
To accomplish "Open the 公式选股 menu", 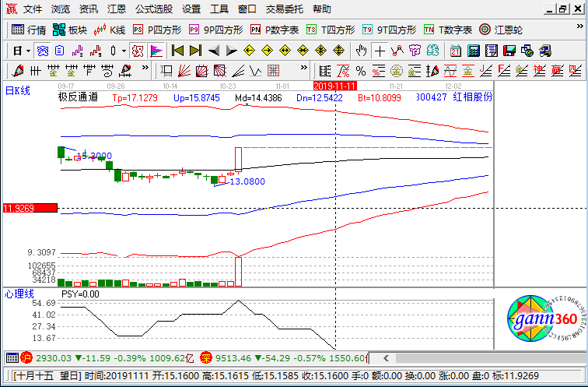I will 154,9.
